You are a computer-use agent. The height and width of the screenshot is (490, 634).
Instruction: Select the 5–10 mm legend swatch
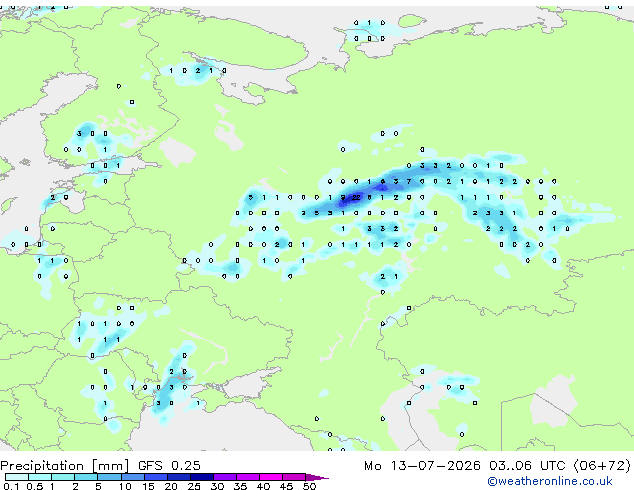click(109, 477)
